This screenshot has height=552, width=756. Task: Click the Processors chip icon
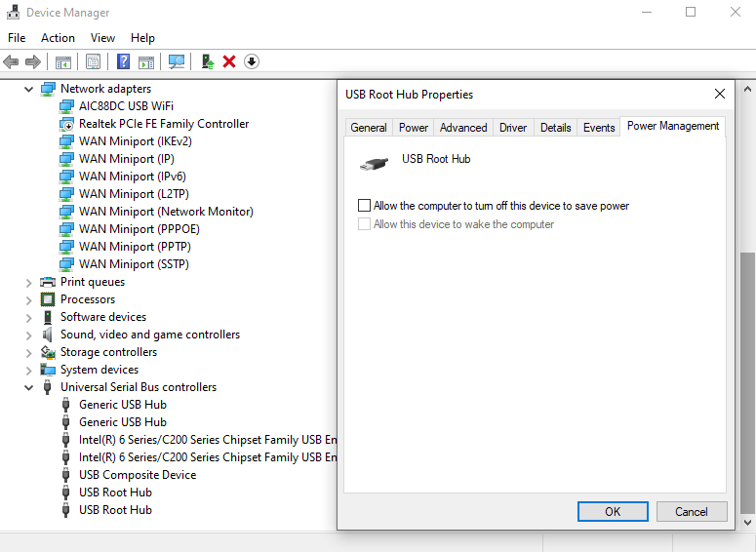(48, 299)
